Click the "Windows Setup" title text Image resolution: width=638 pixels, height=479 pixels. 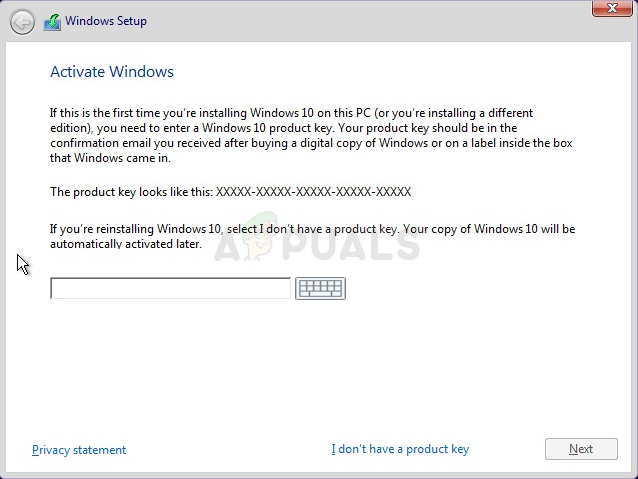coord(108,22)
